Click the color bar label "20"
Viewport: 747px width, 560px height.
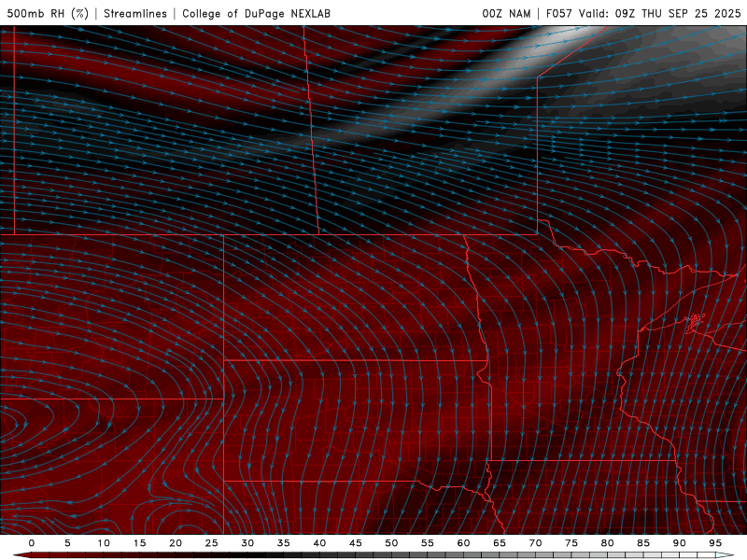[x=176, y=543]
